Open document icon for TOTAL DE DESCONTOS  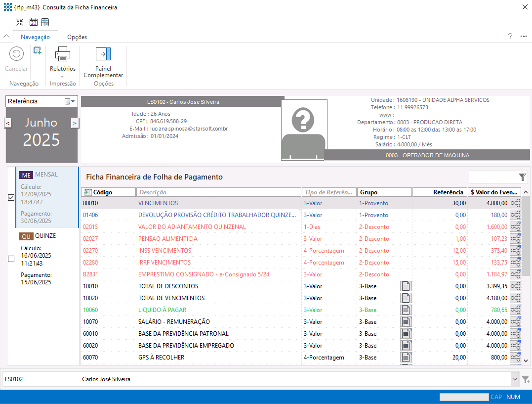(x=406, y=286)
